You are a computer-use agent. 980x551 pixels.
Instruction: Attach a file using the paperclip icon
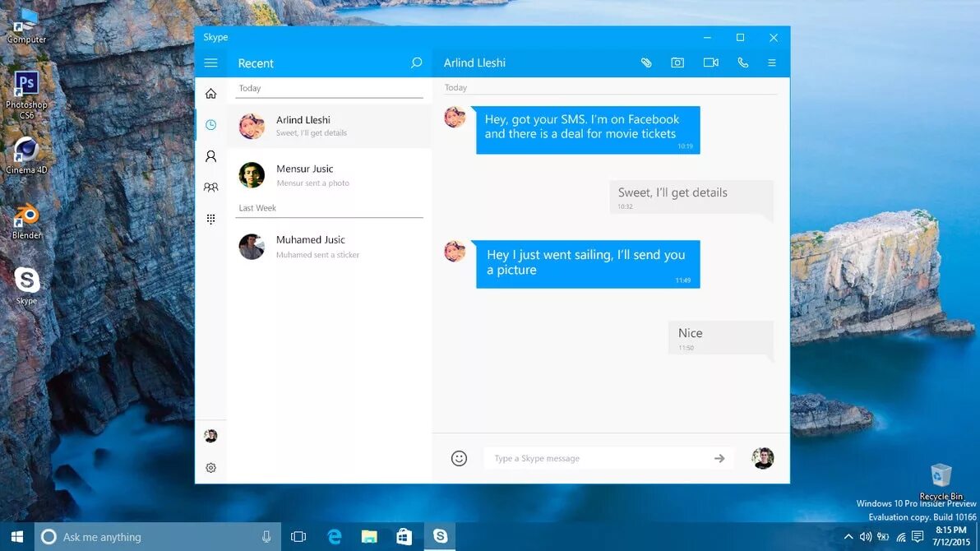[x=647, y=63]
